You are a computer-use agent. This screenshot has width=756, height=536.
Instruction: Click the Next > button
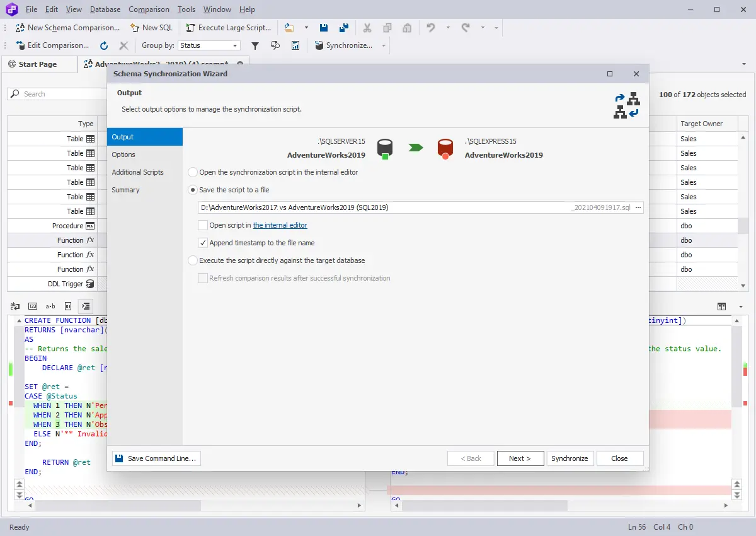click(520, 458)
